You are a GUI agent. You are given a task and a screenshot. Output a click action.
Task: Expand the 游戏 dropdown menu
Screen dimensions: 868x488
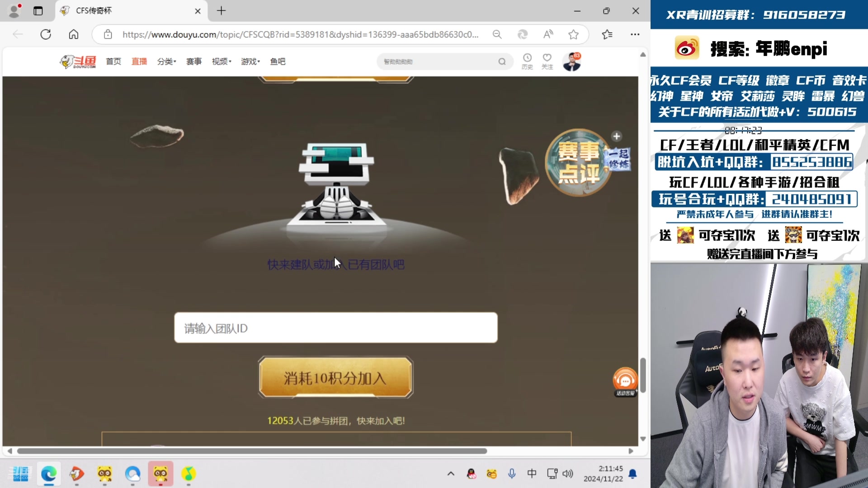tap(250, 61)
